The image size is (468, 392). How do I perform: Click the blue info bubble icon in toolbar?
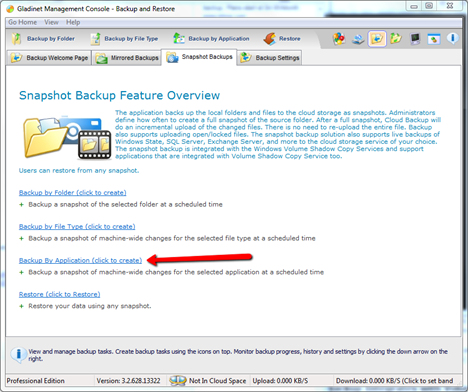pyautogui.click(x=453, y=38)
